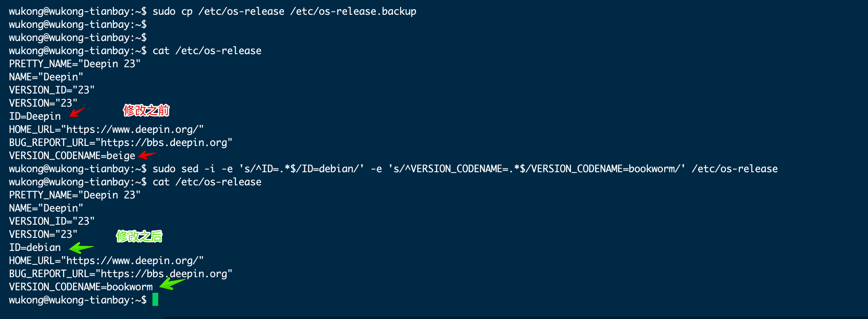Click the green arrow beside ID=debian
This screenshot has height=319, width=868.
pyautogui.click(x=81, y=248)
